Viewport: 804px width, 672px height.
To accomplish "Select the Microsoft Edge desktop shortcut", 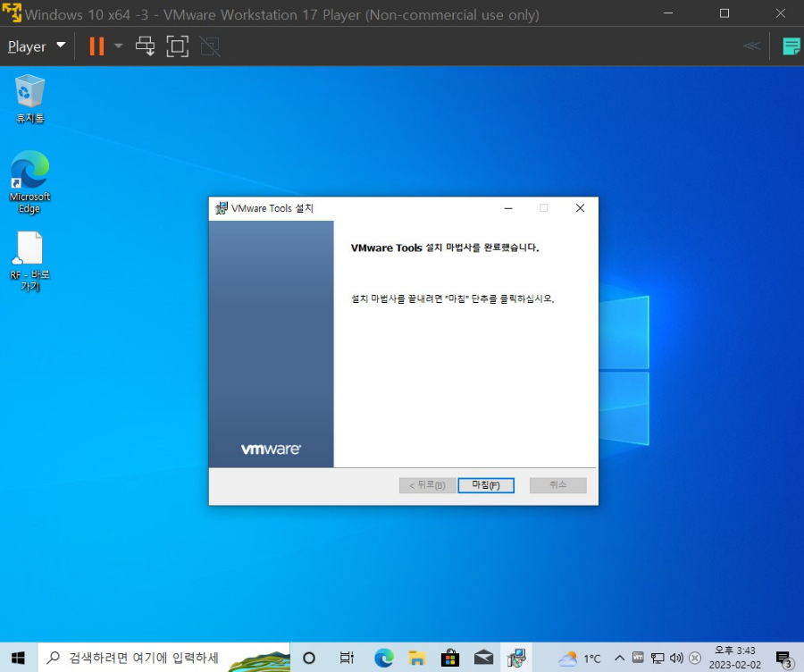I will (x=29, y=181).
